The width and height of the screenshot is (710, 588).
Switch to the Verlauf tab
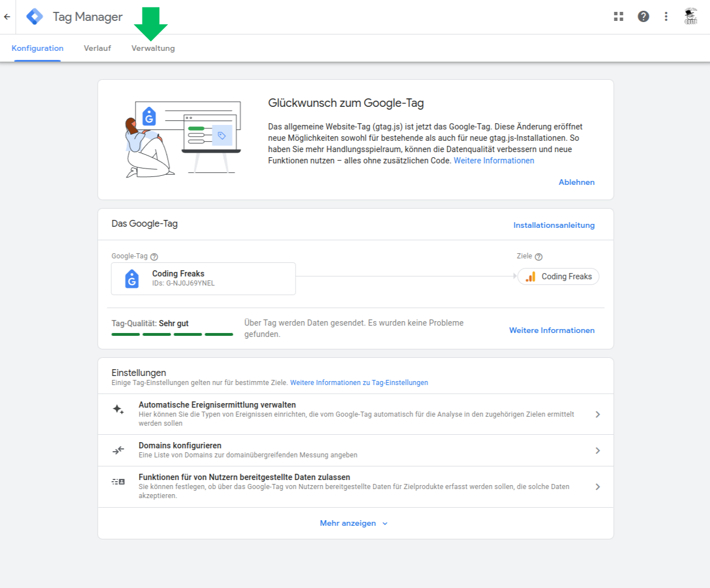97,48
